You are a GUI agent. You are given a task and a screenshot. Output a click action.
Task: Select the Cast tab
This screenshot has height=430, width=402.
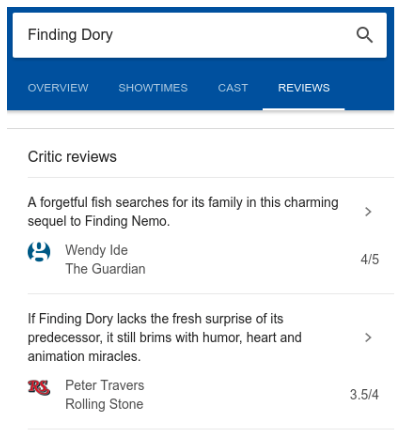pos(233,88)
